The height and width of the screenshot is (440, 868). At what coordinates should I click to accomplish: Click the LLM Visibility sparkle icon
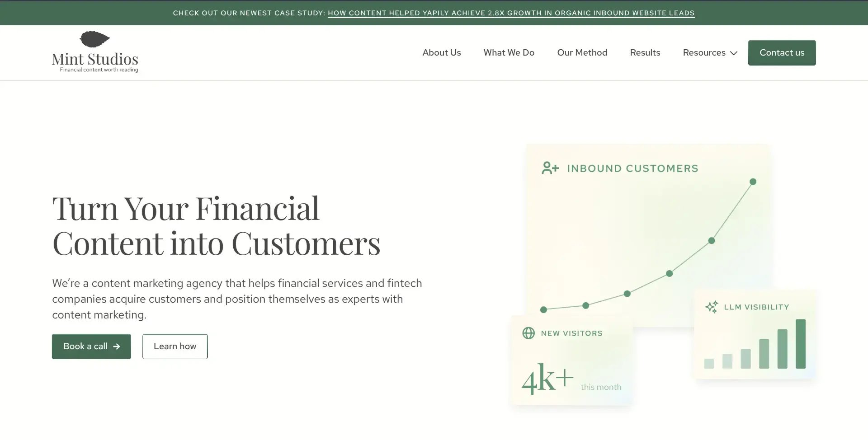[712, 307]
